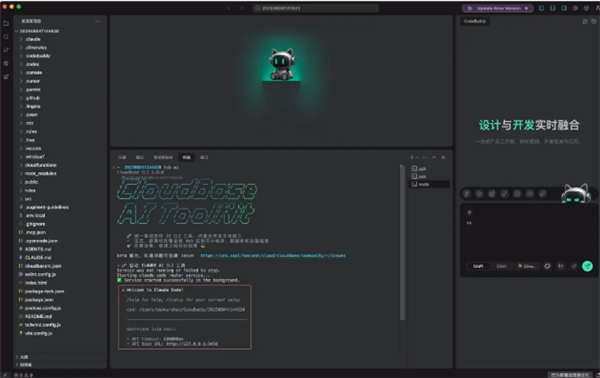This screenshot has width=600, height=378.
Task: Open explorer panel more actions ellipsis
Action: [98, 21]
